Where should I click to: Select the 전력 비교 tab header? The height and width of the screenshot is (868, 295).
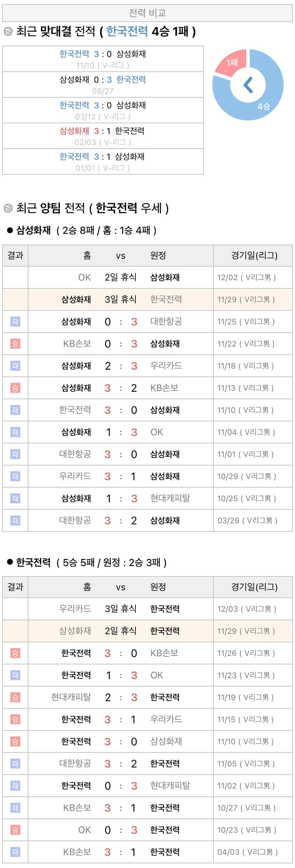[147, 13]
